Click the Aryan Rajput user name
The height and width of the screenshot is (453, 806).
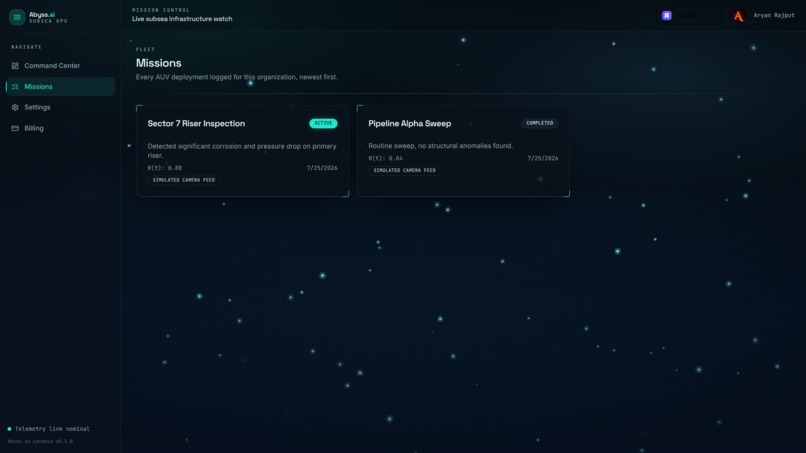coord(774,15)
